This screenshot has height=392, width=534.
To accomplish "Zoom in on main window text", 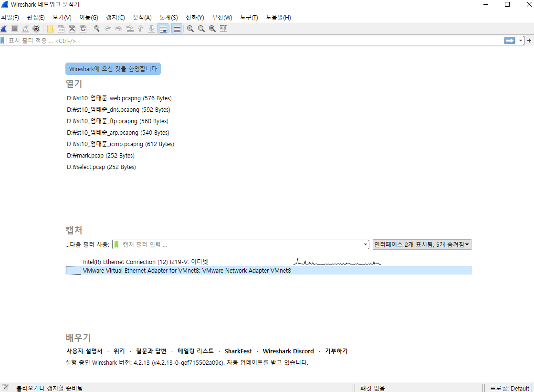I will coord(190,29).
